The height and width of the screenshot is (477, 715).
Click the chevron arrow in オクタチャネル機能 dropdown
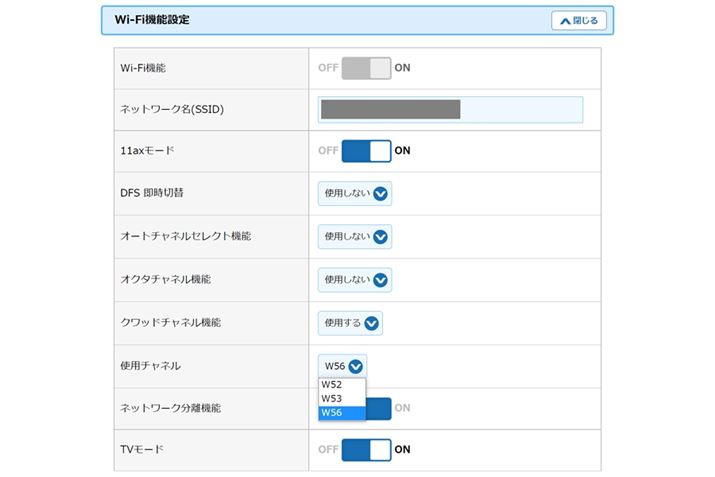[x=380, y=280]
